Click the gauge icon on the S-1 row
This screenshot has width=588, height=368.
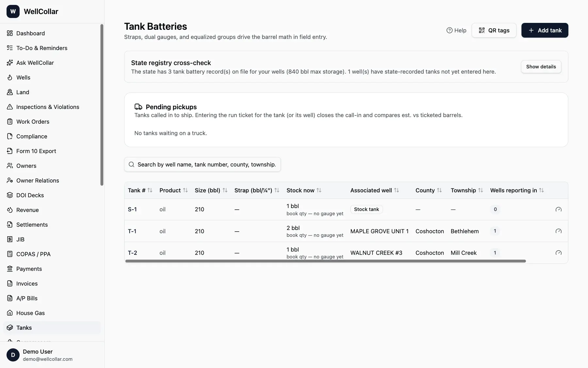[559, 209]
